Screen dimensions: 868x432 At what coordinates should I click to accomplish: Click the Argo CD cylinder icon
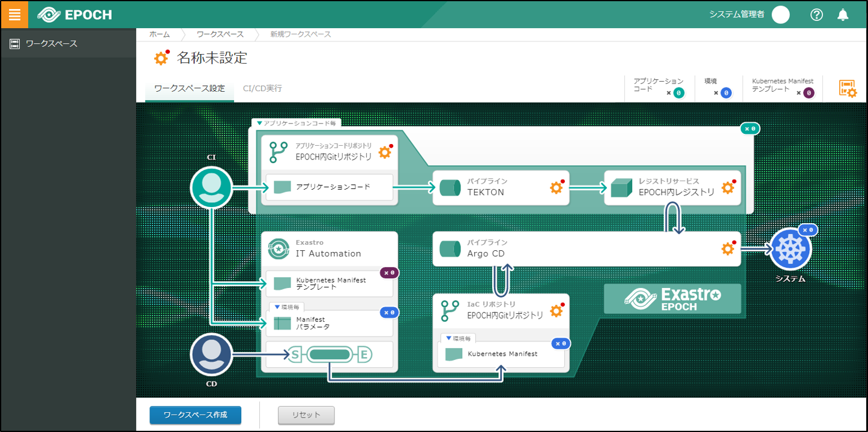point(450,248)
